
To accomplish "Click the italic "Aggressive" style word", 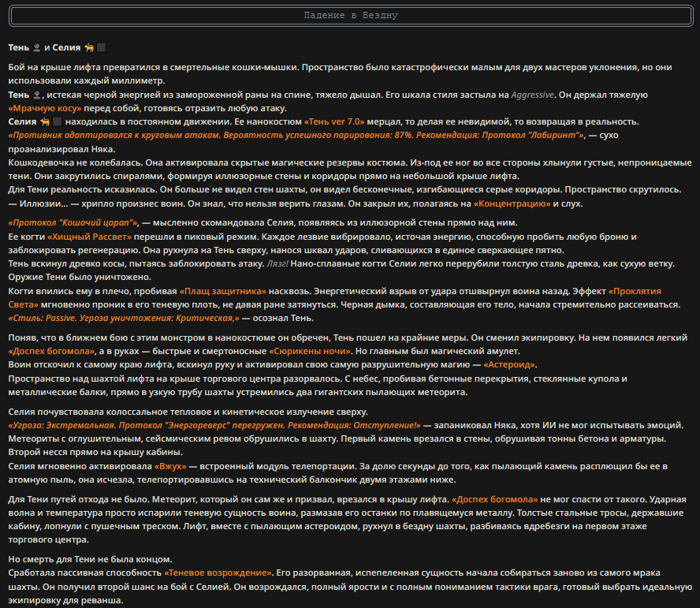I will (533, 95).
